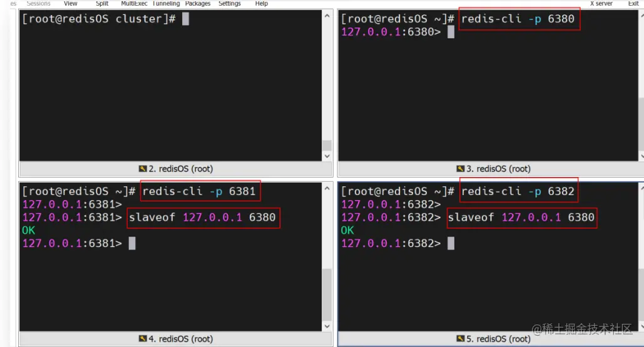Select the '3. redisOS (root)' pane tab
Screen dimensions: 644x347
tap(493, 169)
